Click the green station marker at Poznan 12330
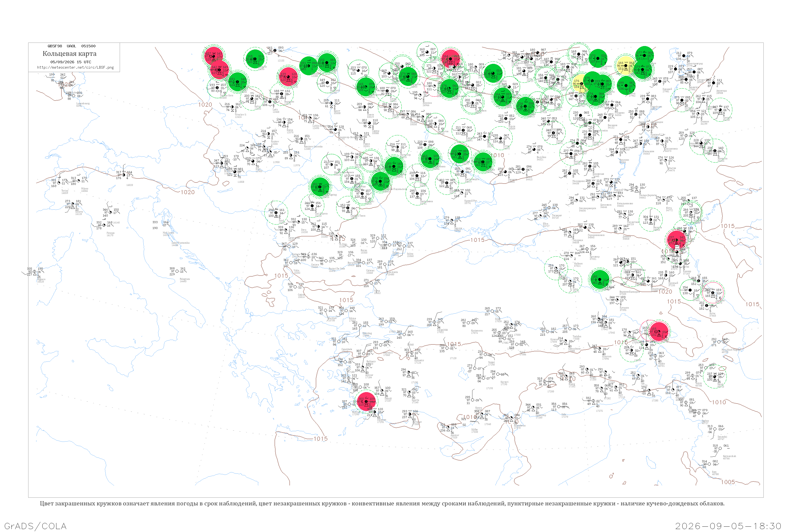 238,82
